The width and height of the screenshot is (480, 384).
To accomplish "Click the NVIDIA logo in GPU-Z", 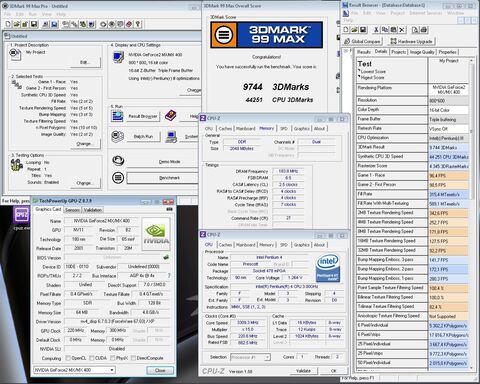I will 156,234.
